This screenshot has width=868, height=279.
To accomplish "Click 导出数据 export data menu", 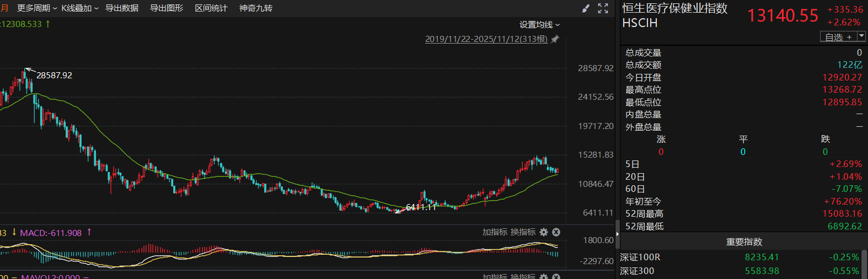I will tap(122, 8).
